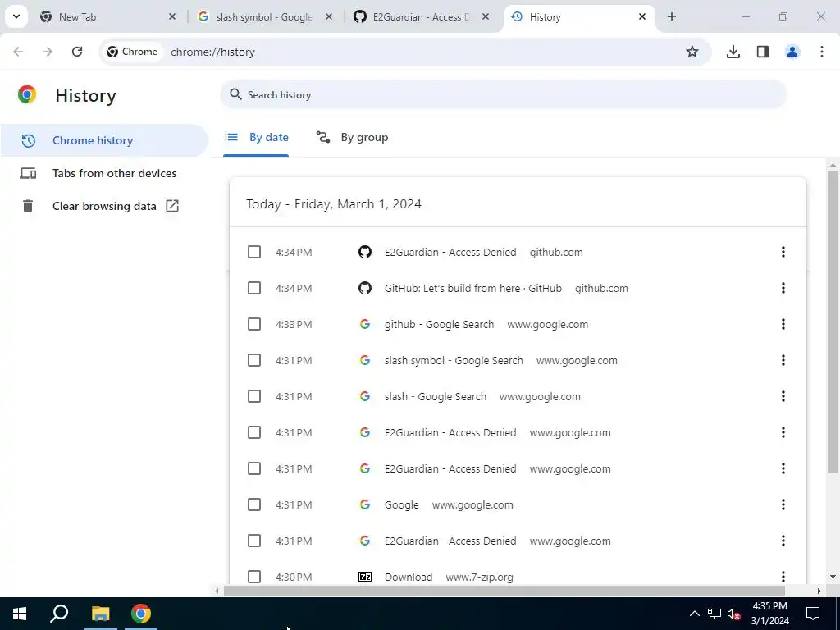Open the Download 7-zip.org link
This screenshot has width=840, height=630.
pos(409,577)
